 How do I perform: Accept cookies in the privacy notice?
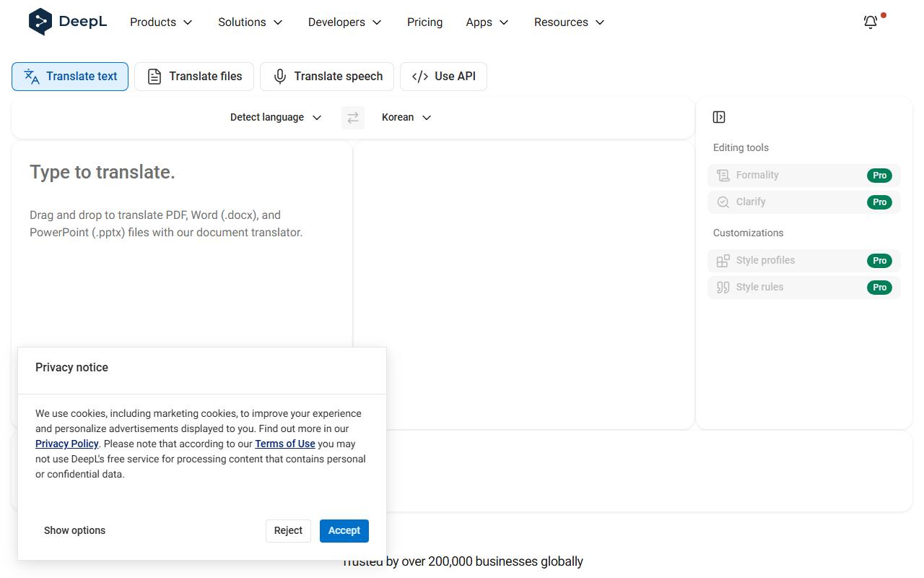(x=344, y=531)
